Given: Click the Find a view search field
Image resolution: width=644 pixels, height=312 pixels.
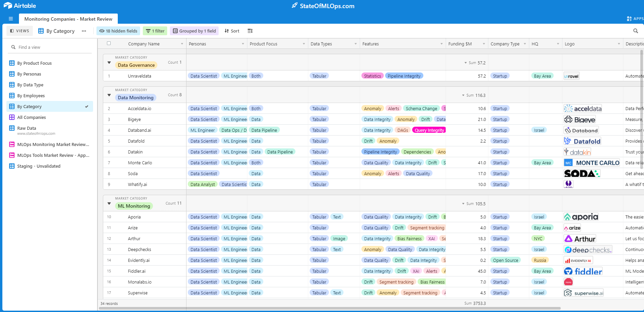Looking at the screenshot, I should coord(50,47).
